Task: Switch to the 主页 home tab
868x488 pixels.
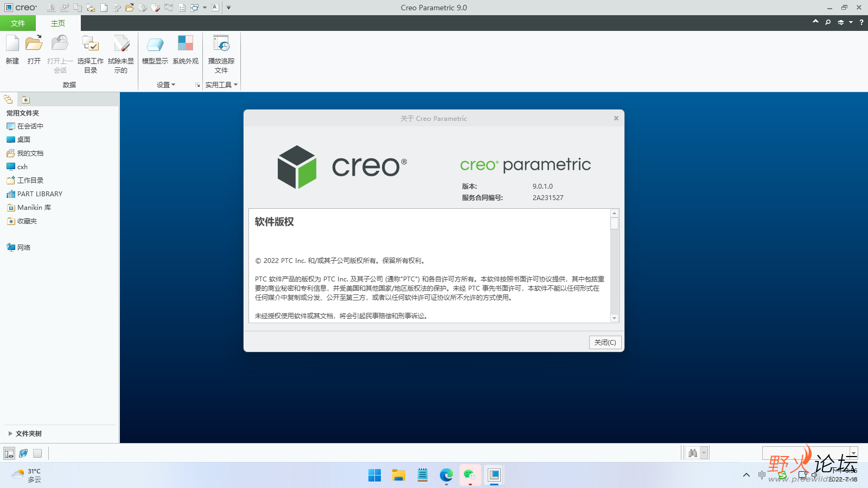Action: 58,23
